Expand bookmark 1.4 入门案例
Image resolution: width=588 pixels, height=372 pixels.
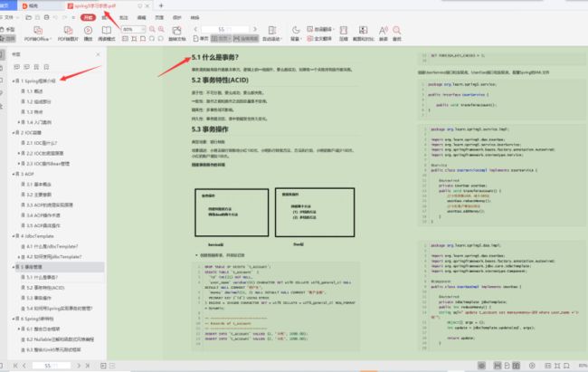tap(19, 122)
